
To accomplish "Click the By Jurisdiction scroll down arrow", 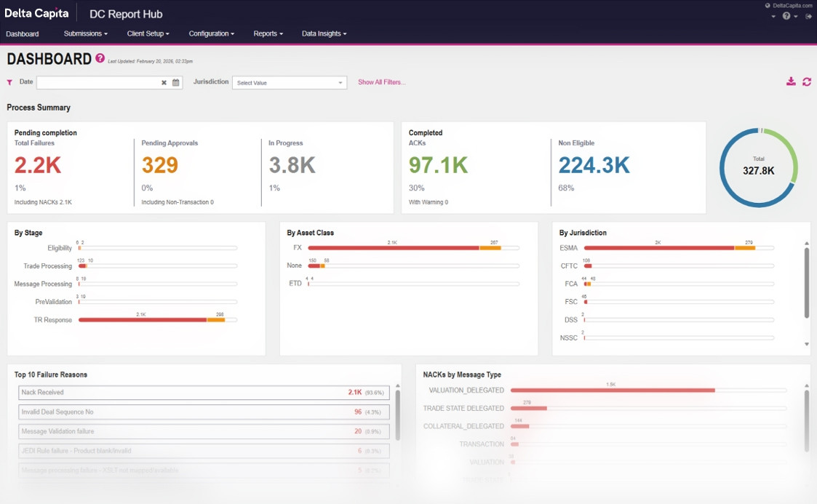I will pyautogui.click(x=807, y=344).
